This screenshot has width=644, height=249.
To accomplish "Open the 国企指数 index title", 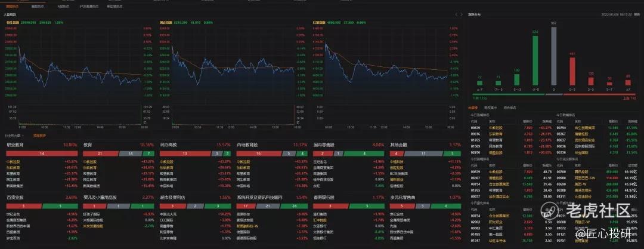I will [166, 22].
